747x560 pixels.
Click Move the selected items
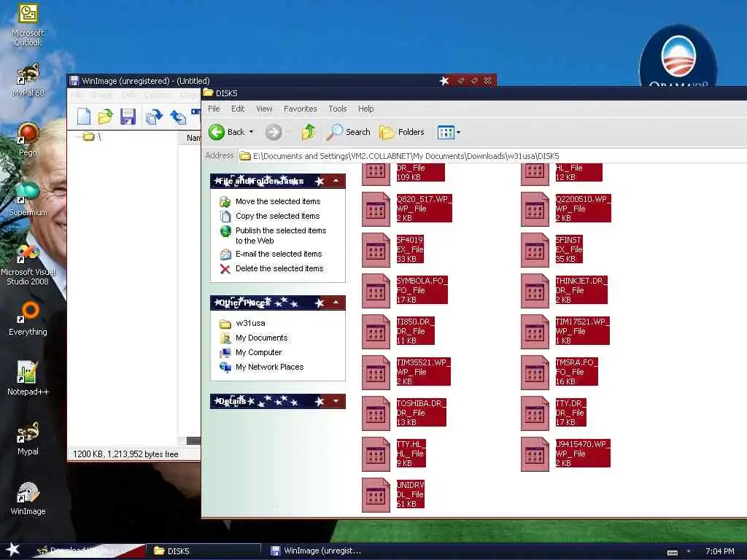click(278, 201)
